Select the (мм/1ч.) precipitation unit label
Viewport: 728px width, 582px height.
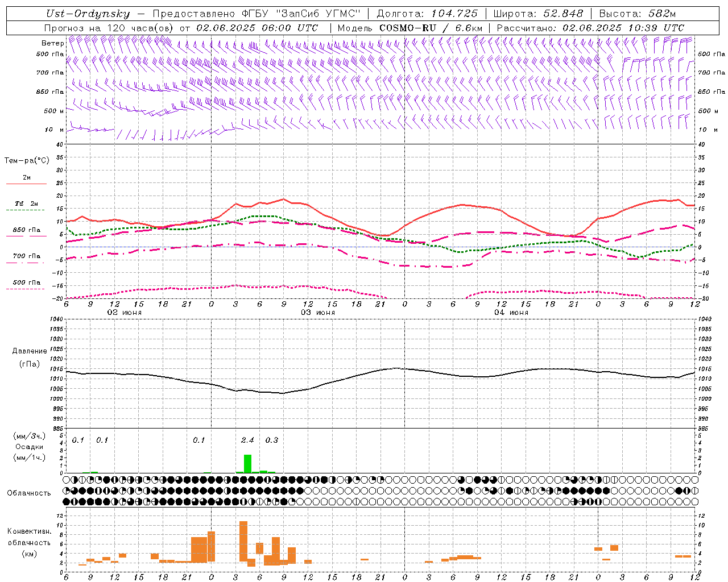pyautogui.click(x=30, y=458)
